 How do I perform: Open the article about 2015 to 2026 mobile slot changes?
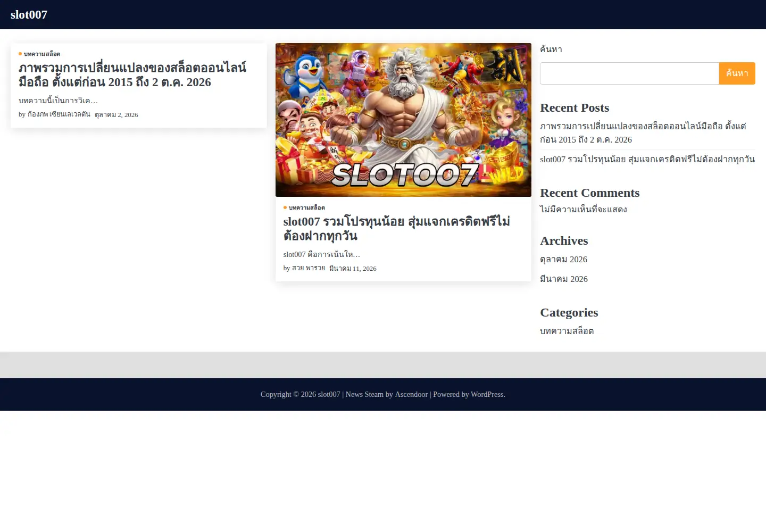pyautogui.click(x=132, y=75)
